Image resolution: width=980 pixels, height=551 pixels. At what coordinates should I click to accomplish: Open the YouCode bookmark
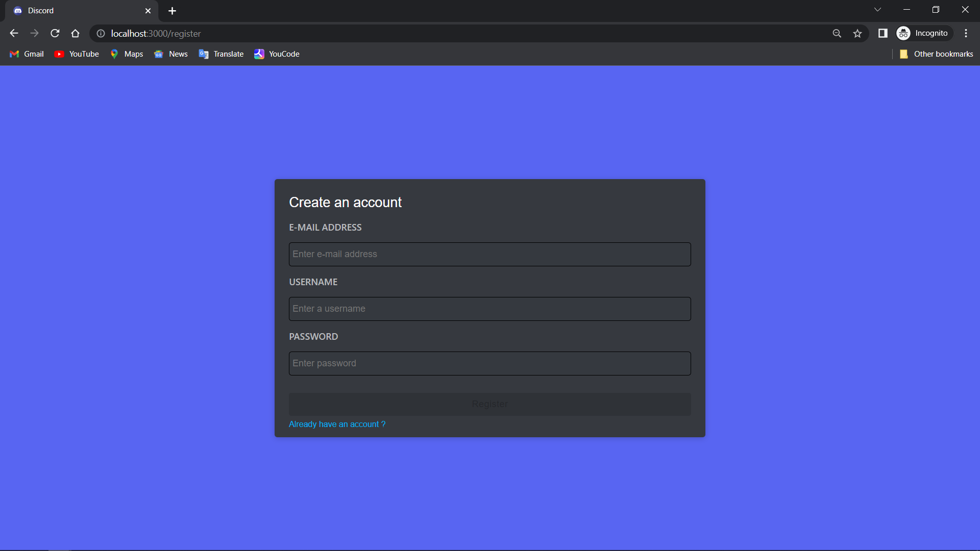tap(277, 54)
